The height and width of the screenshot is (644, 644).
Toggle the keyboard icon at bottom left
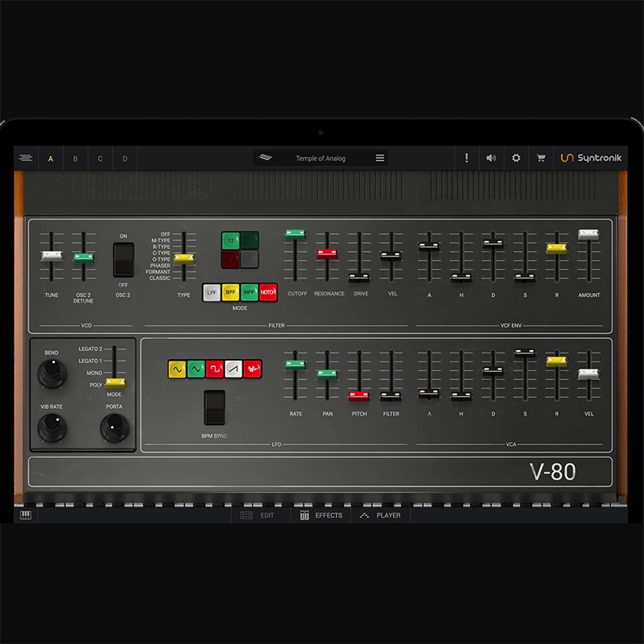click(x=26, y=515)
